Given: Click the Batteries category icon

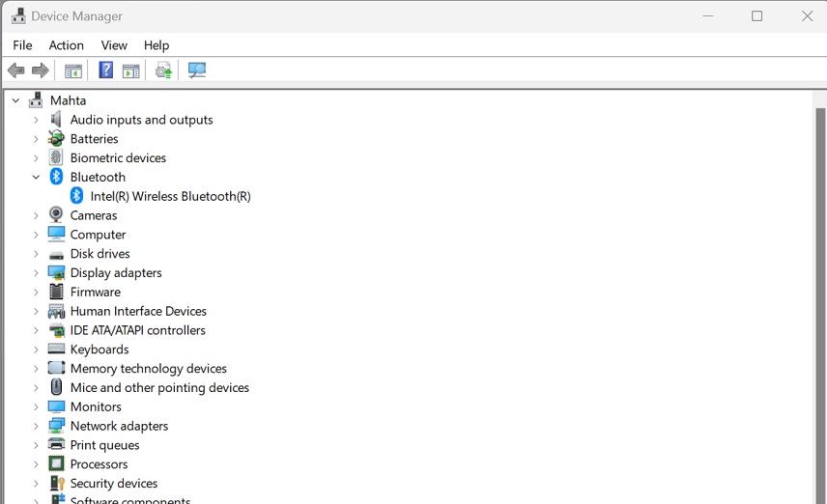Looking at the screenshot, I should (56, 139).
